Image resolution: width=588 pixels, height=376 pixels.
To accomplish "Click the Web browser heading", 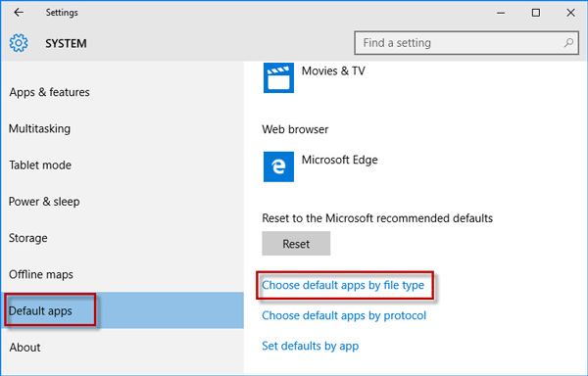I will tap(295, 129).
